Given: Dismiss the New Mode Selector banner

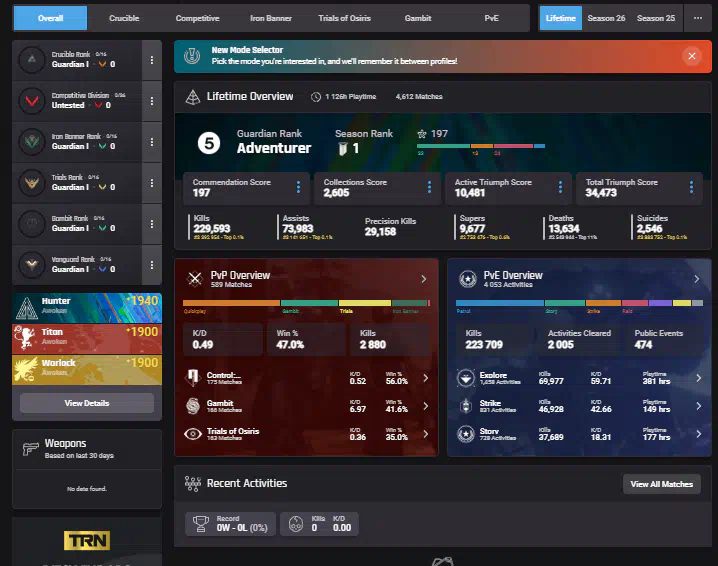Looking at the screenshot, I should (x=692, y=56).
